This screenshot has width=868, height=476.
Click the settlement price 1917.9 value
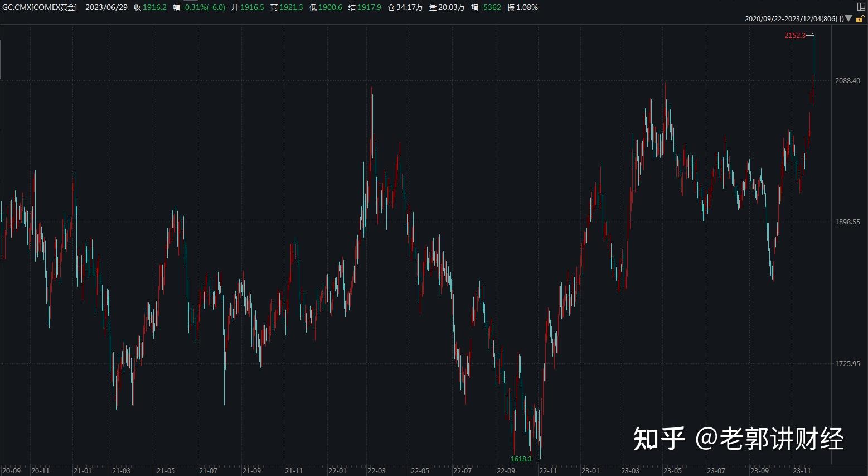[369, 7]
